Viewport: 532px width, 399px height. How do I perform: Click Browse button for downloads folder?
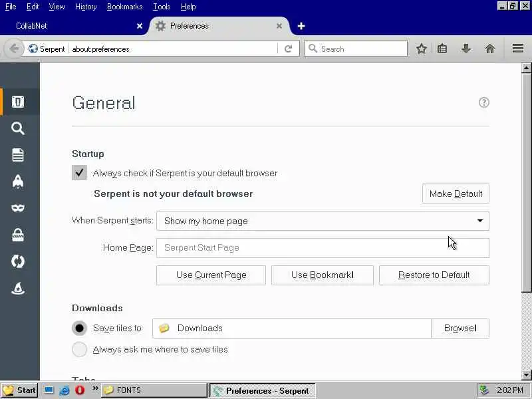click(460, 329)
